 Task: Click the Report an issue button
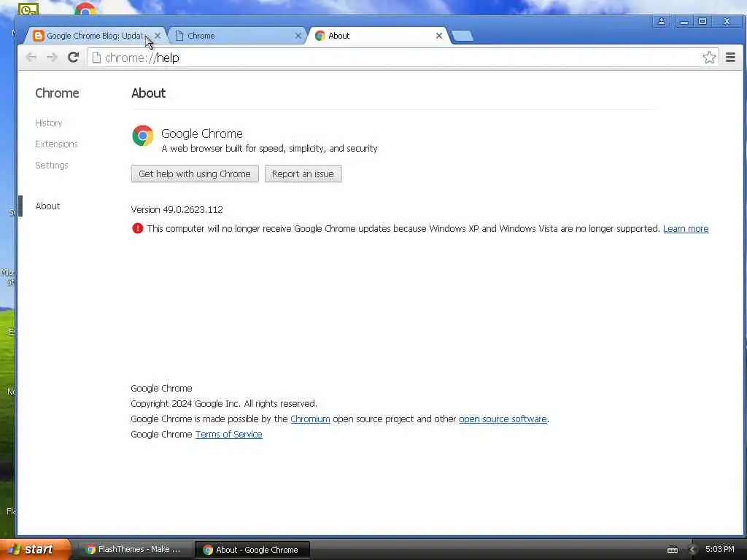(303, 174)
